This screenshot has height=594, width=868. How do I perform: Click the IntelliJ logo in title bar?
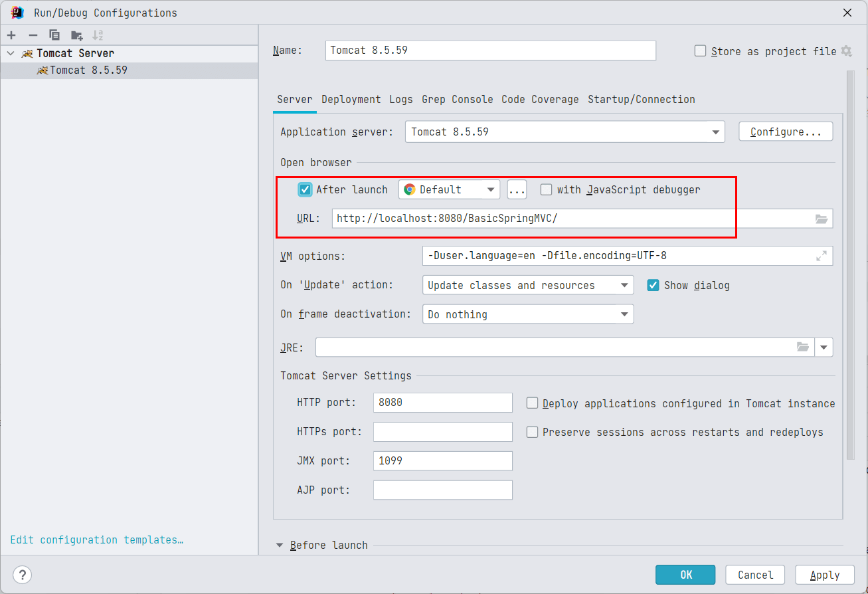pos(17,12)
